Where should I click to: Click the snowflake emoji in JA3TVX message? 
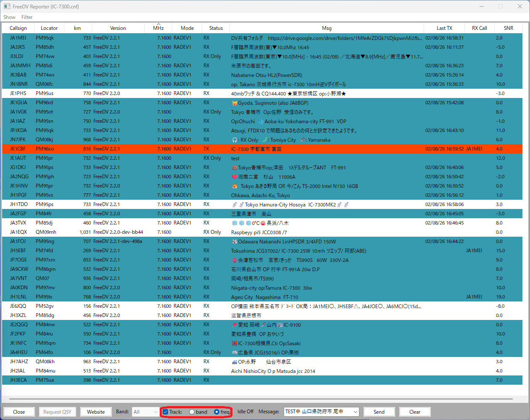pos(241,223)
